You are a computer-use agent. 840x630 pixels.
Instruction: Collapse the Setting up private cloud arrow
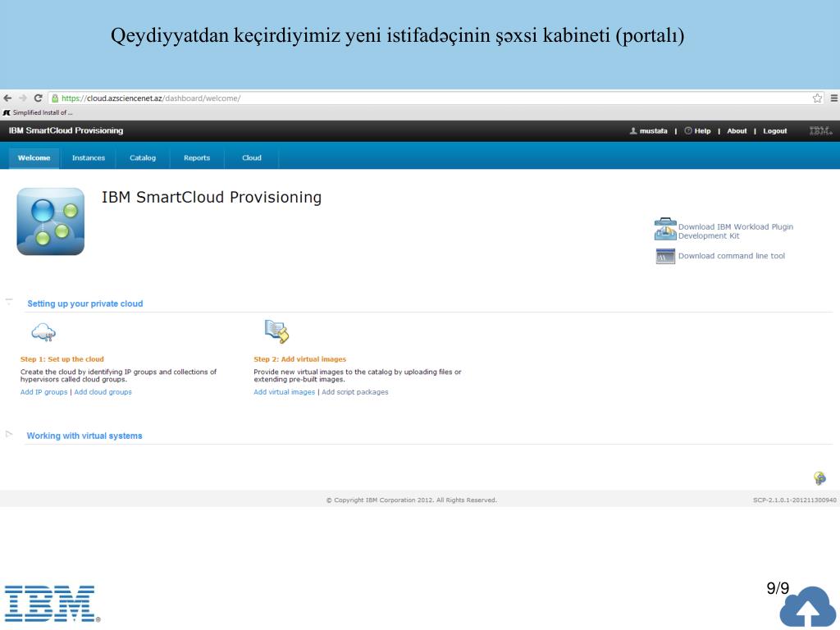(x=9, y=302)
